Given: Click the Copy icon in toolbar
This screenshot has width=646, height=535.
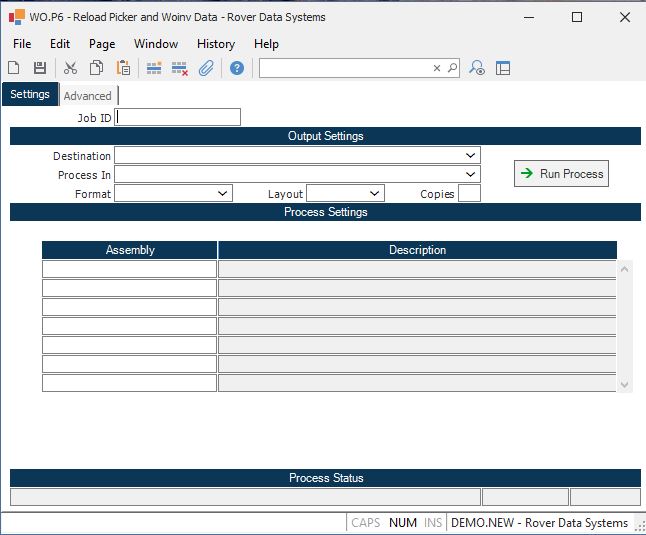Looking at the screenshot, I should pos(97,68).
